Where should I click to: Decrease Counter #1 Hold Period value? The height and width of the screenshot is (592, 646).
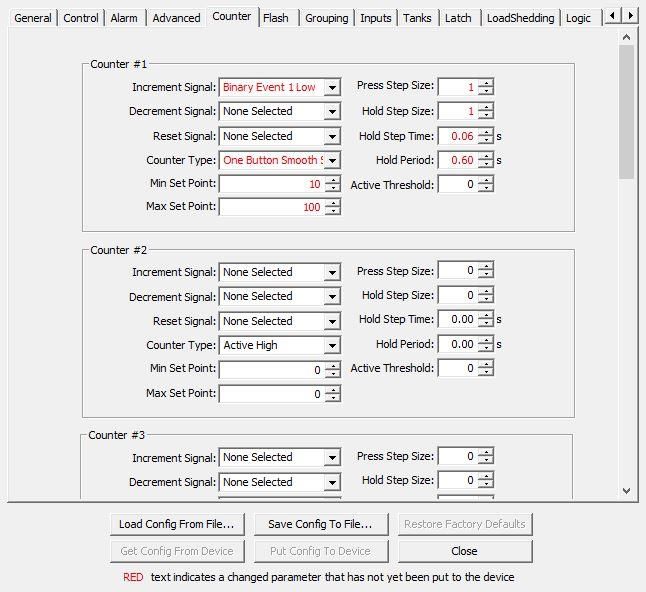486,164
